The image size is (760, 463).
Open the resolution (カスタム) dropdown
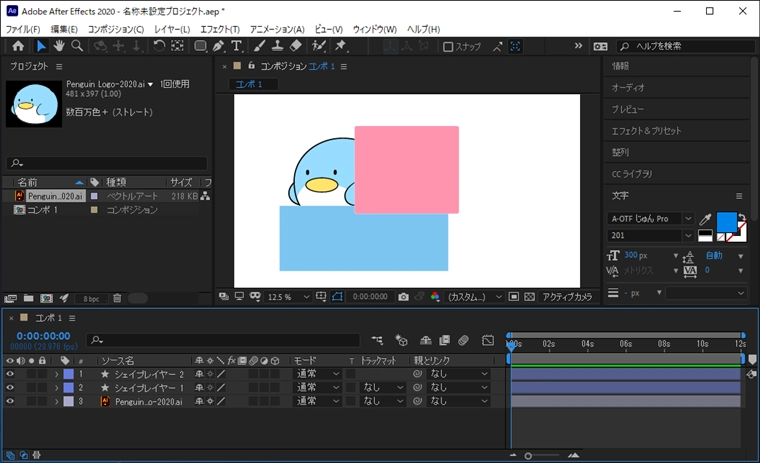(475, 297)
